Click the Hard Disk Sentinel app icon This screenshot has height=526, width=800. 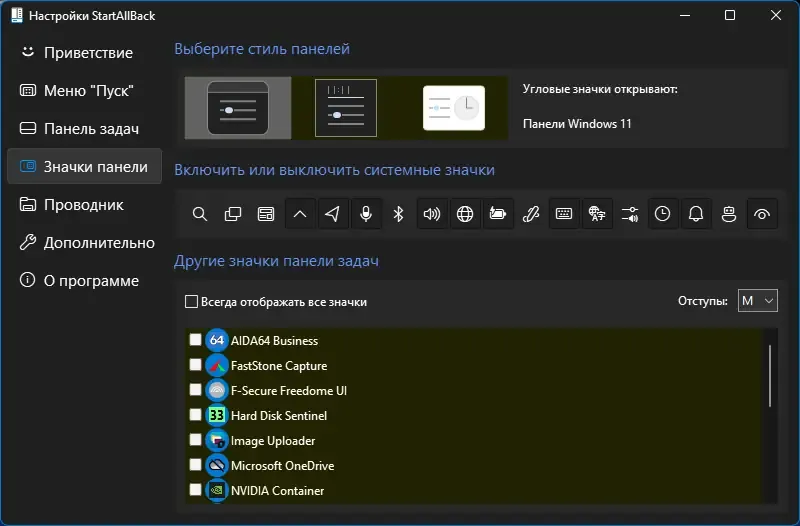(216, 415)
